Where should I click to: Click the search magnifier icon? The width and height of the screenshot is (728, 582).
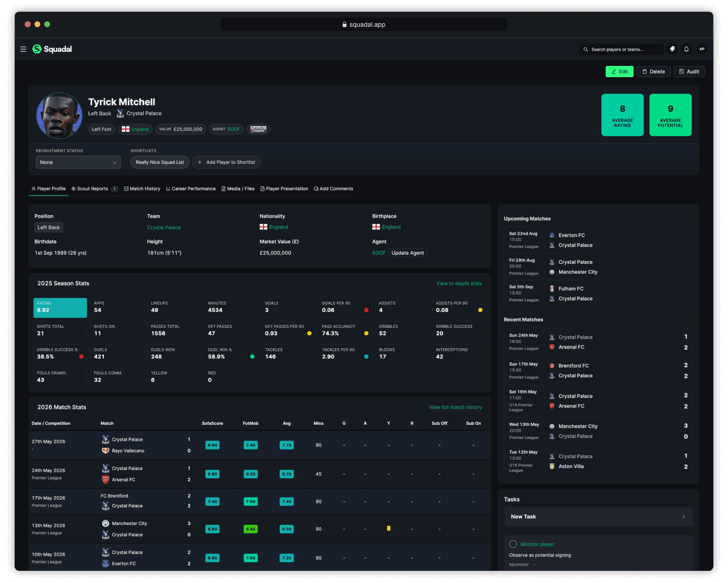pos(586,49)
